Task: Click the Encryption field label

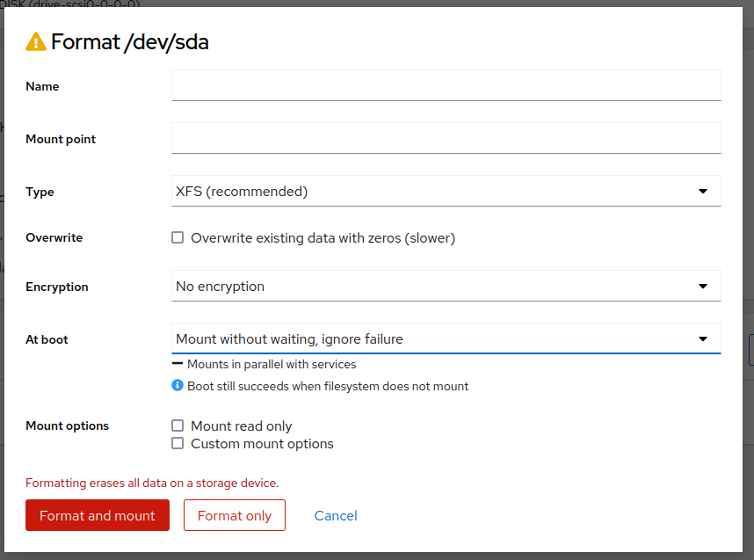Action: point(57,287)
